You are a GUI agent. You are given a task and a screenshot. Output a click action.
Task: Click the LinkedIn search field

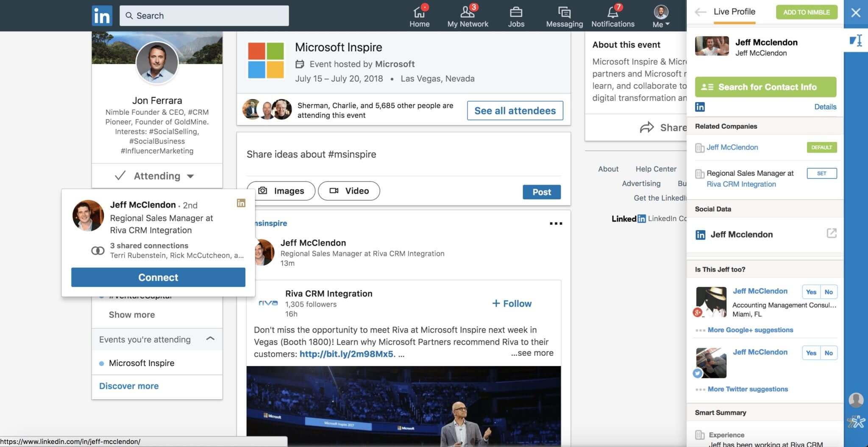(x=204, y=16)
